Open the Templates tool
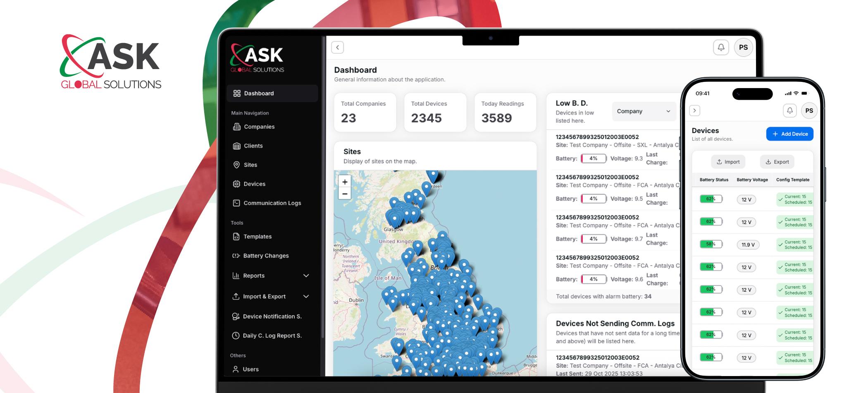868x393 pixels. [257, 236]
